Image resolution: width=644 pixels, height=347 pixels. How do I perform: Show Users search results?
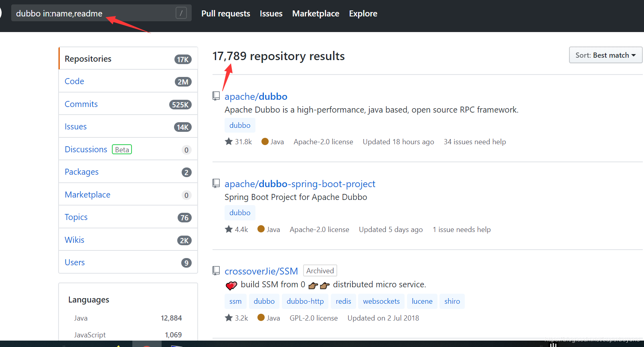tap(128, 262)
